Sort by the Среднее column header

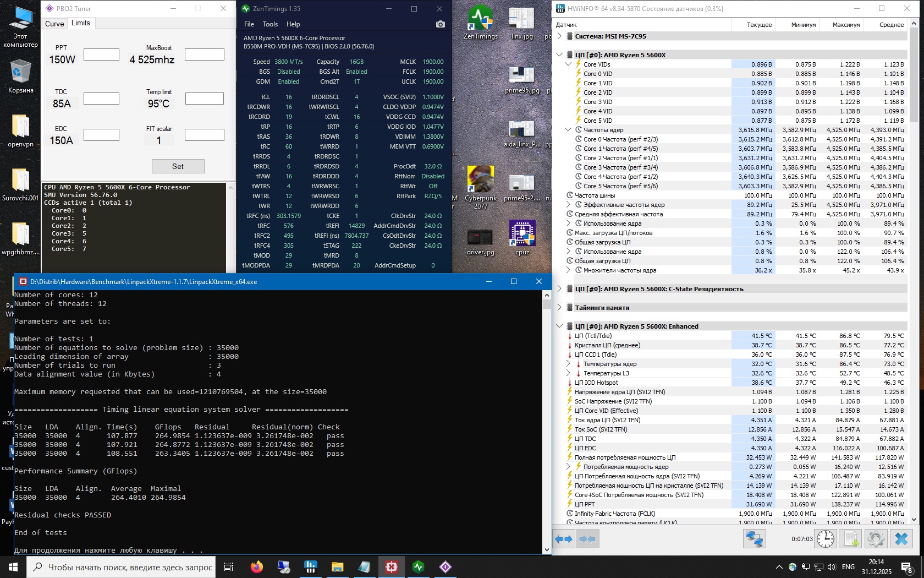885,25
